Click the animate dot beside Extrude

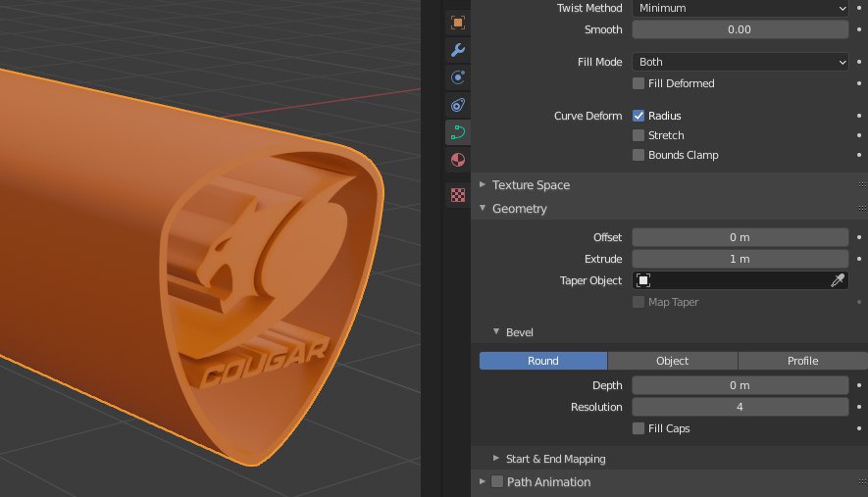pyautogui.click(x=859, y=259)
